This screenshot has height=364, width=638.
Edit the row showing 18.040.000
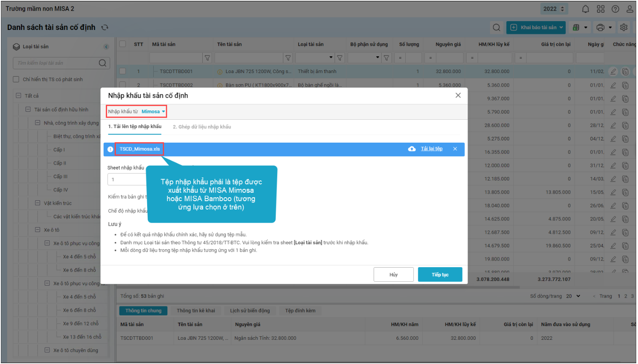click(x=613, y=206)
